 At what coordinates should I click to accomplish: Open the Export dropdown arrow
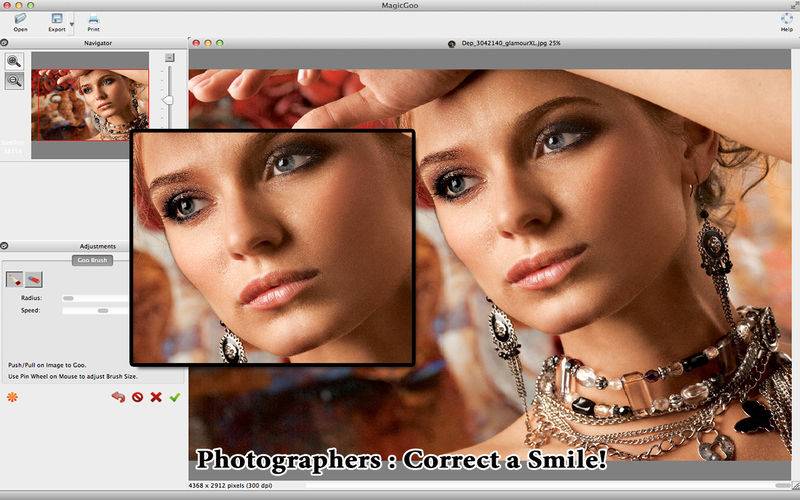point(72,22)
